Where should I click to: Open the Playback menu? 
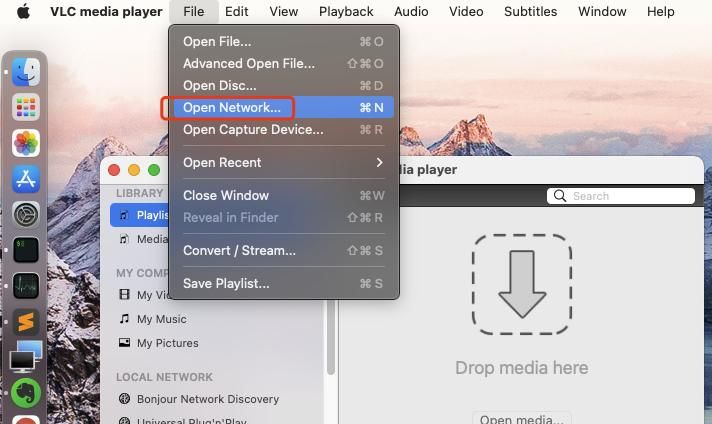point(346,11)
